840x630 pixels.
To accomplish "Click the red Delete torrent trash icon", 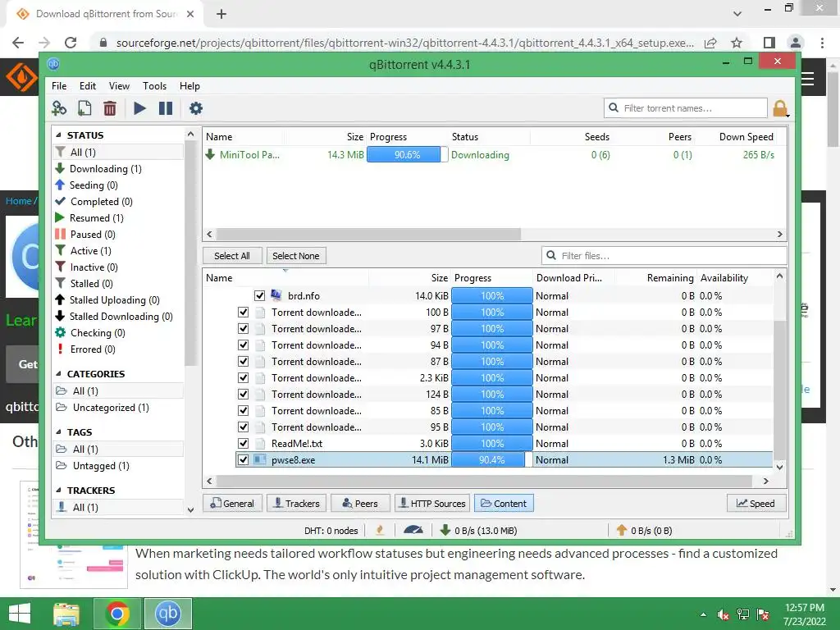I will pos(110,108).
